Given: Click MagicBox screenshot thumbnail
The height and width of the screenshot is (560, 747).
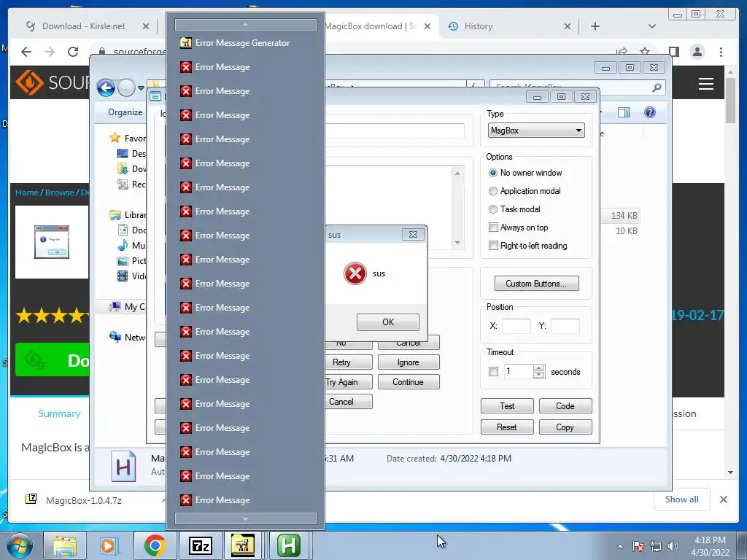Looking at the screenshot, I should tap(52, 242).
